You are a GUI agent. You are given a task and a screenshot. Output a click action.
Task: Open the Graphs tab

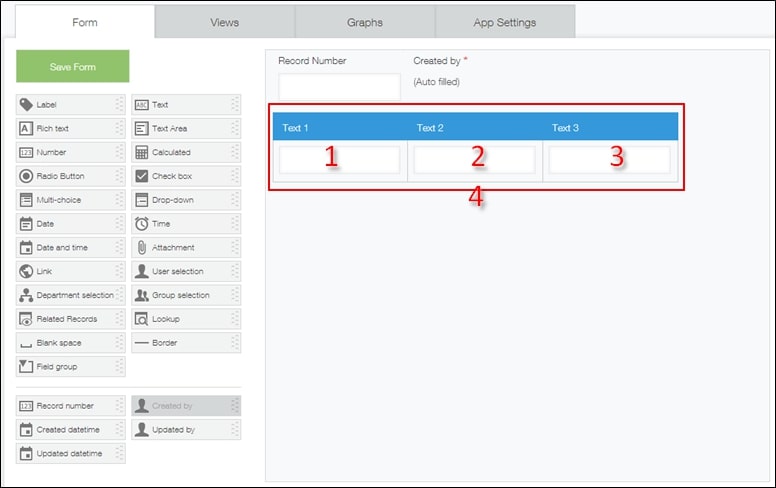[364, 22]
